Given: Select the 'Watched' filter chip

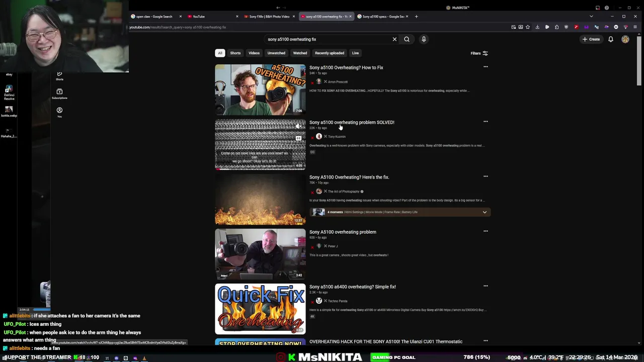Looking at the screenshot, I should 300,53.
